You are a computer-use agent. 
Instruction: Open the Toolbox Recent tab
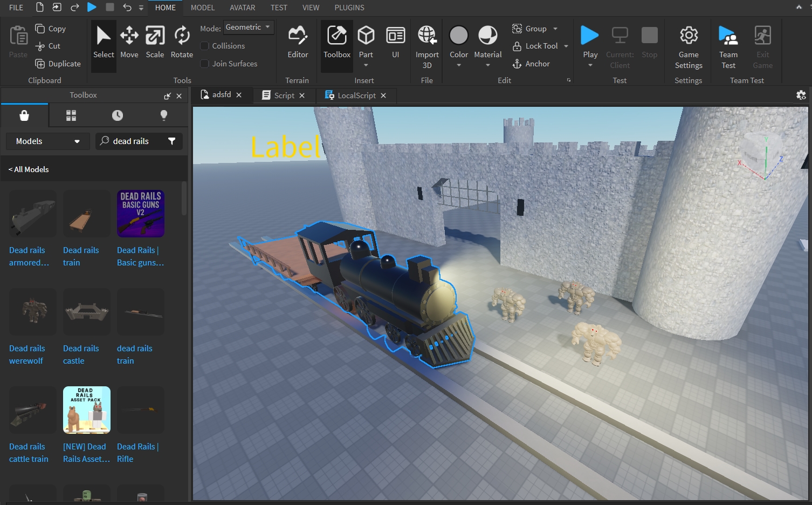click(x=118, y=115)
